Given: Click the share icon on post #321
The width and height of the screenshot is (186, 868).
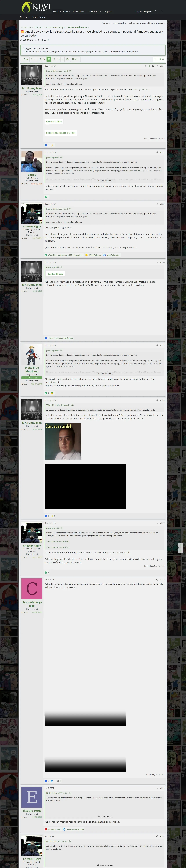Looking at the screenshot, I should pyautogui.click(x=157, y=66).
